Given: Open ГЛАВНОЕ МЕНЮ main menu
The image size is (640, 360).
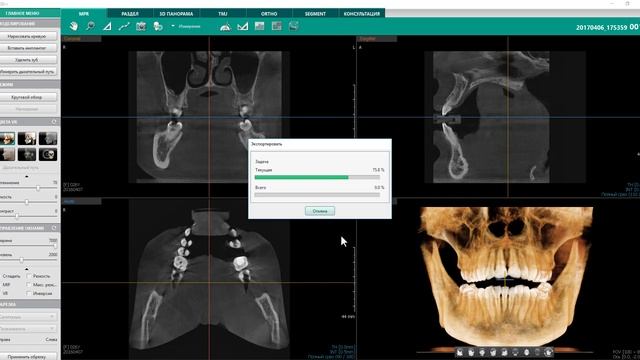Looking at the screenshot, I should coord(30,13).
